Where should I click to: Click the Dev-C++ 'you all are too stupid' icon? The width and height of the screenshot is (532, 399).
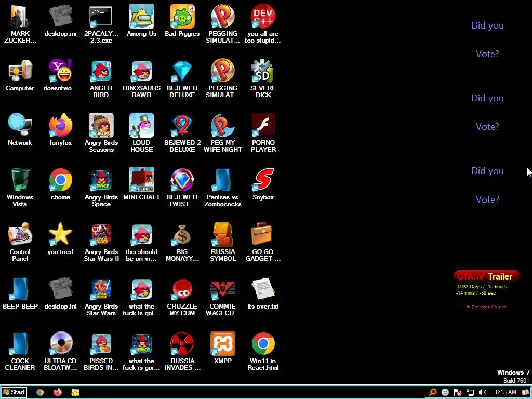[x=263, y=24]
